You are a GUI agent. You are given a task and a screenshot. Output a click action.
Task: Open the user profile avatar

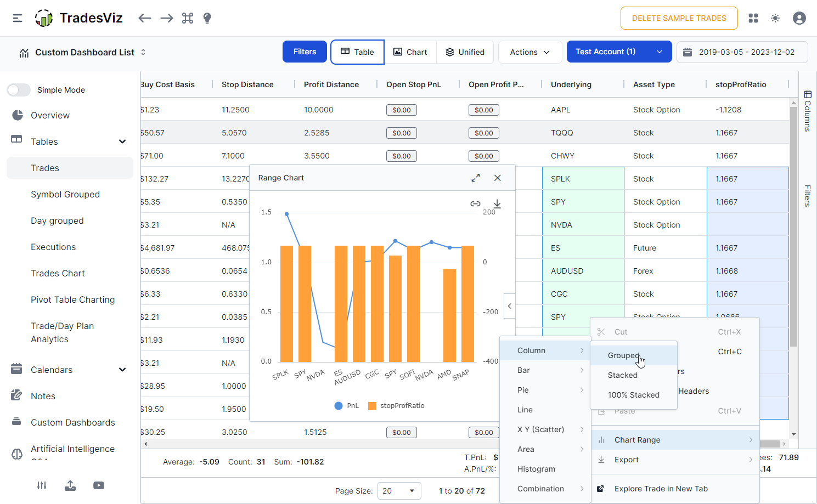click(x=799, y=18)
